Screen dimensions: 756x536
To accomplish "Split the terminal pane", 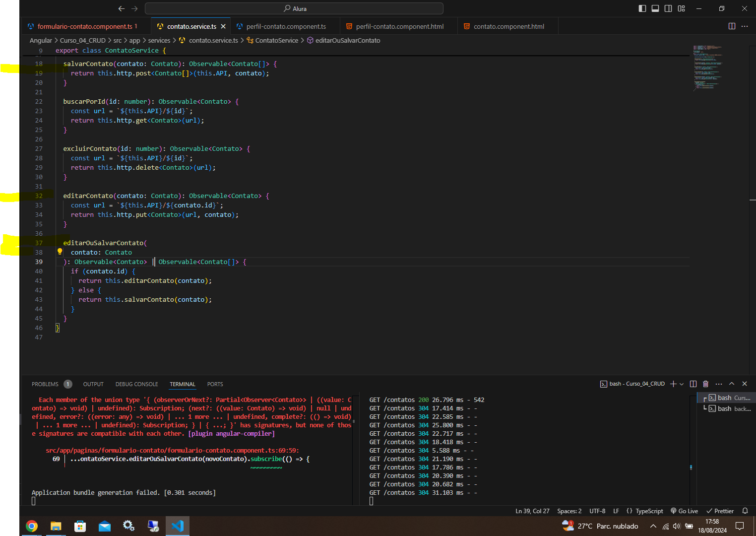I will click(693, 384).
